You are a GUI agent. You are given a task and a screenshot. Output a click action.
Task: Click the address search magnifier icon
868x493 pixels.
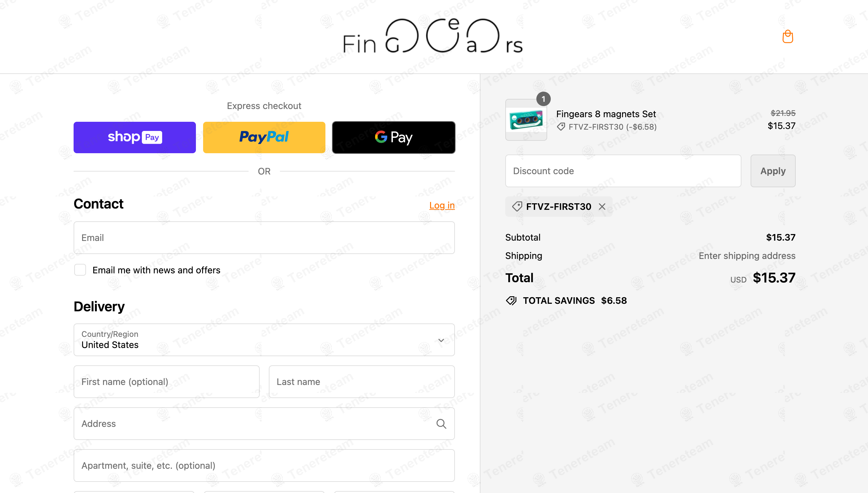441,424
